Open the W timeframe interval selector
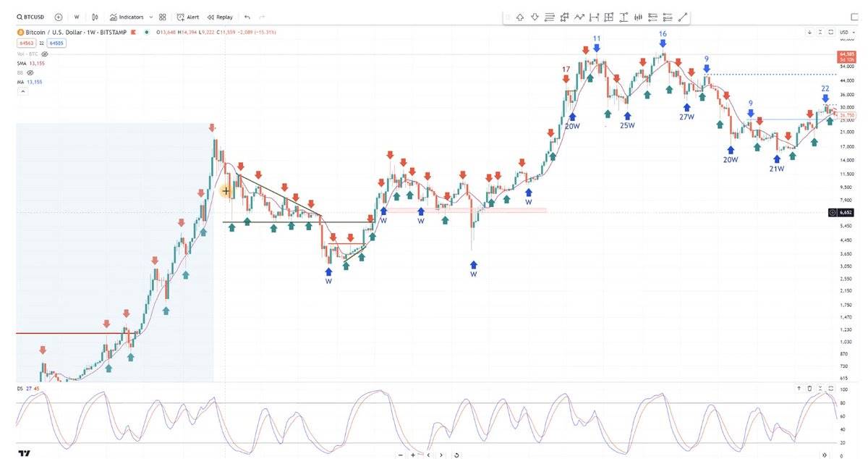This screenshot has height=459, width=868. pos(77,17)
